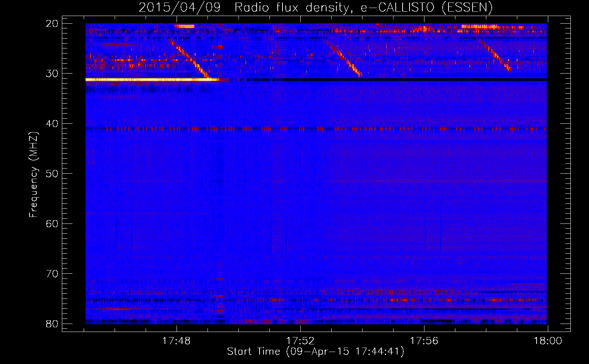This screenshot has height=364, width=589.
Task: Click the 'Frequency (MHZ)' axis label
Action: coord(33,175)
